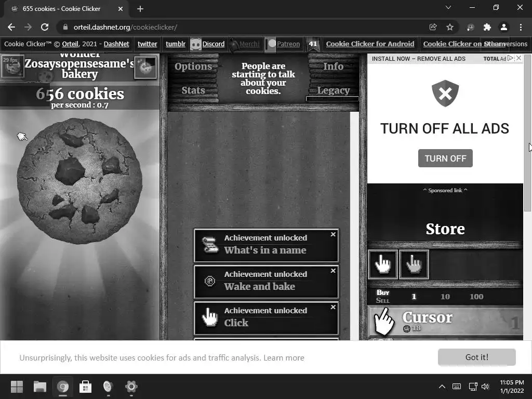This screenshot has width=532, height=399.
Task: Open the tumblr link
Action: click(176, 44)
